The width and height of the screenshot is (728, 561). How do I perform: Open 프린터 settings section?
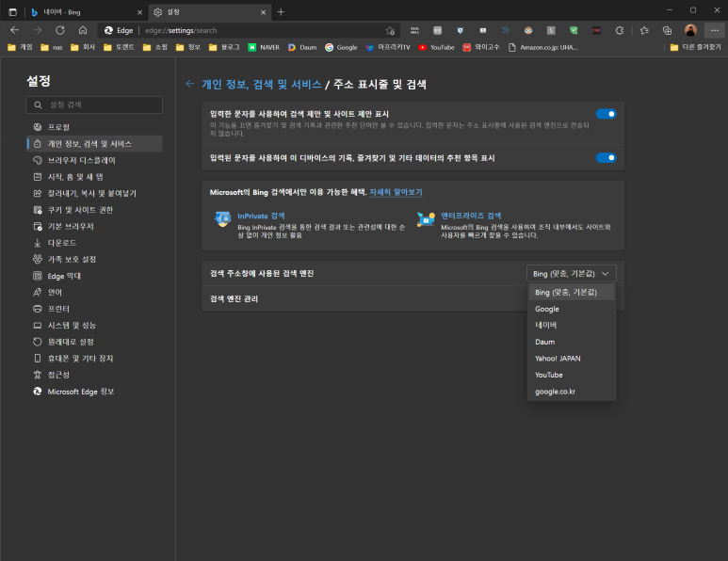pos(94,309)
